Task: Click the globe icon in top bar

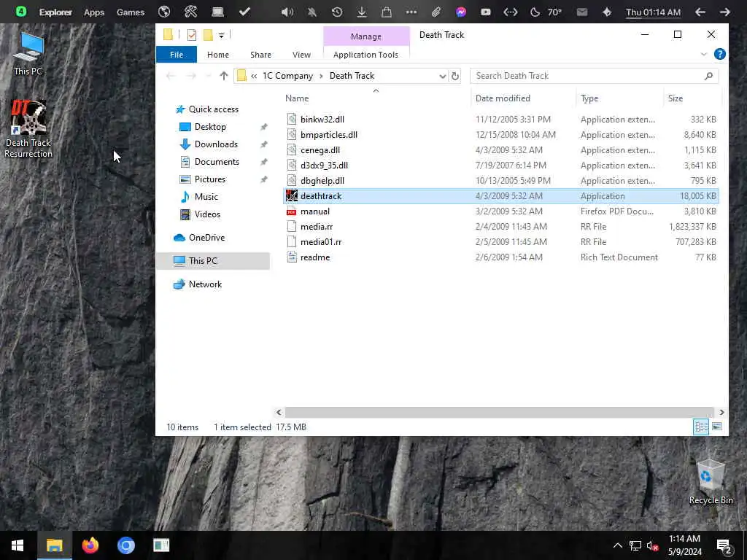Action: (164, 12)
